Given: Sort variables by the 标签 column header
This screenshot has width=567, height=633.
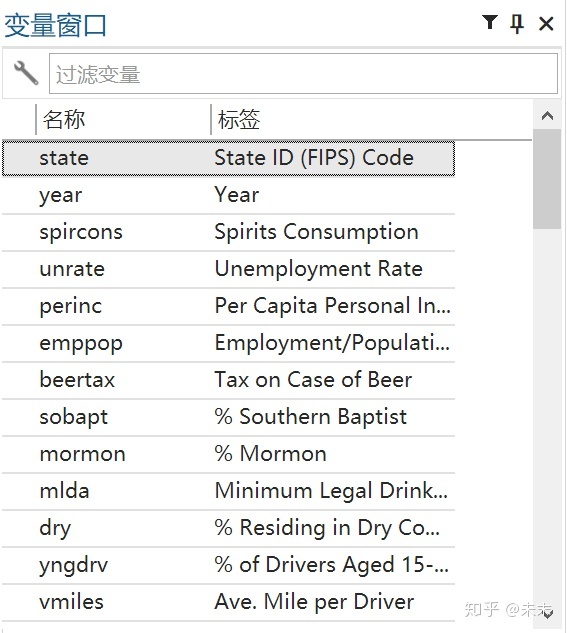Looking at the screenshot, I should coord(371,119).
